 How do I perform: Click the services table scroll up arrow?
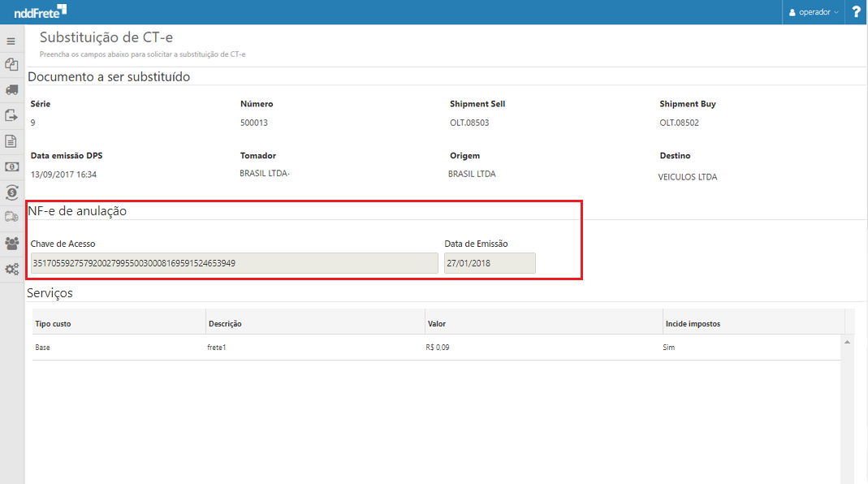(x=848, y=343)
